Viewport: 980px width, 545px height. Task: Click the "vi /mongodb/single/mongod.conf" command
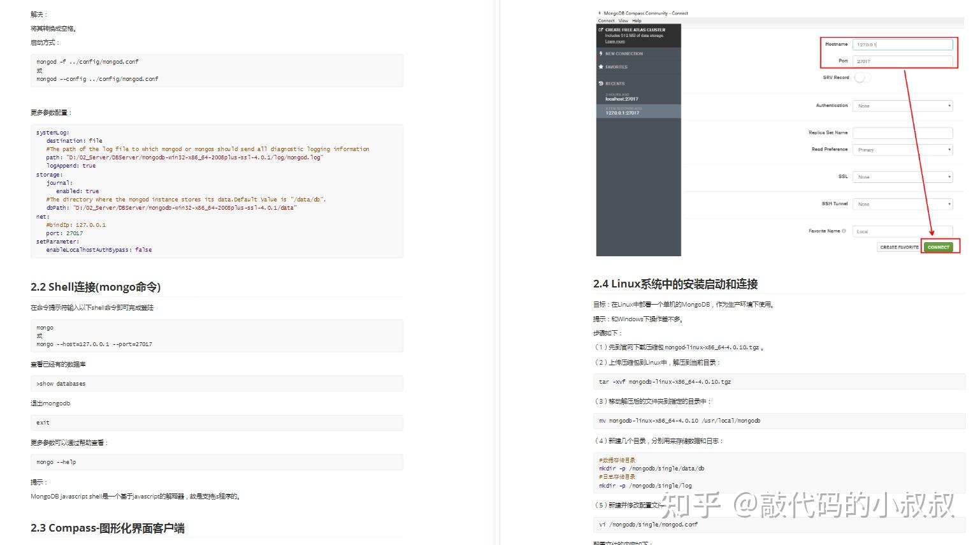(649, 525)
